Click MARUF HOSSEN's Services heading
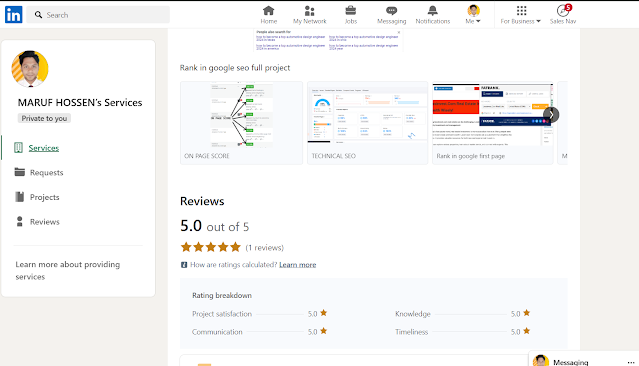The image size is (639, 366). (80, 103)
